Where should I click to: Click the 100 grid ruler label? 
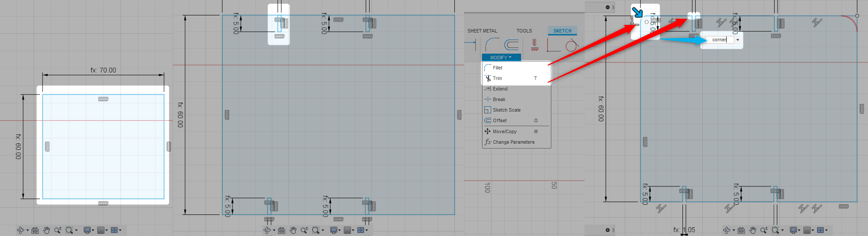tap(487, 188)
